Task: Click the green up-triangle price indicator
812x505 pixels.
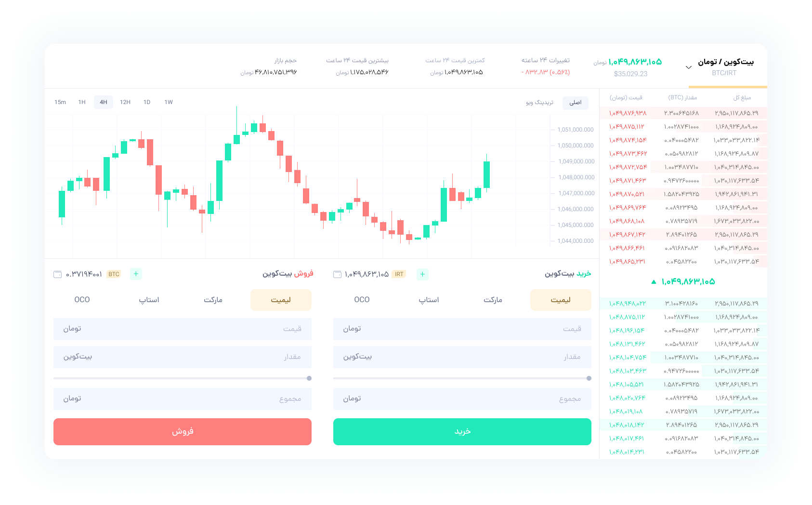Action: (x=654, y=282)
